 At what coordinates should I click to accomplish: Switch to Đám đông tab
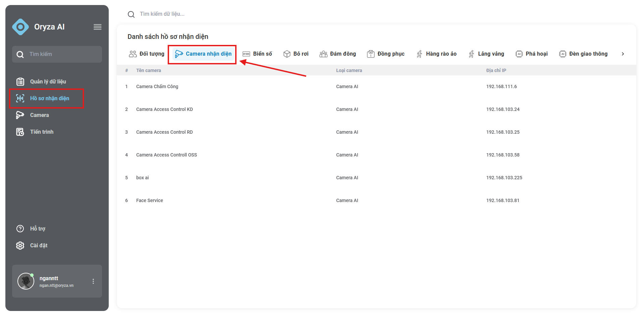[338, 54]
